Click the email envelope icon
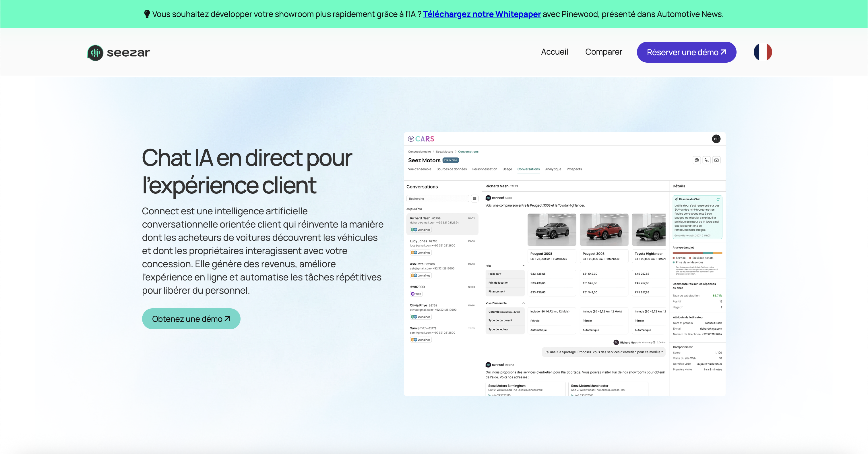 (716, 160)
